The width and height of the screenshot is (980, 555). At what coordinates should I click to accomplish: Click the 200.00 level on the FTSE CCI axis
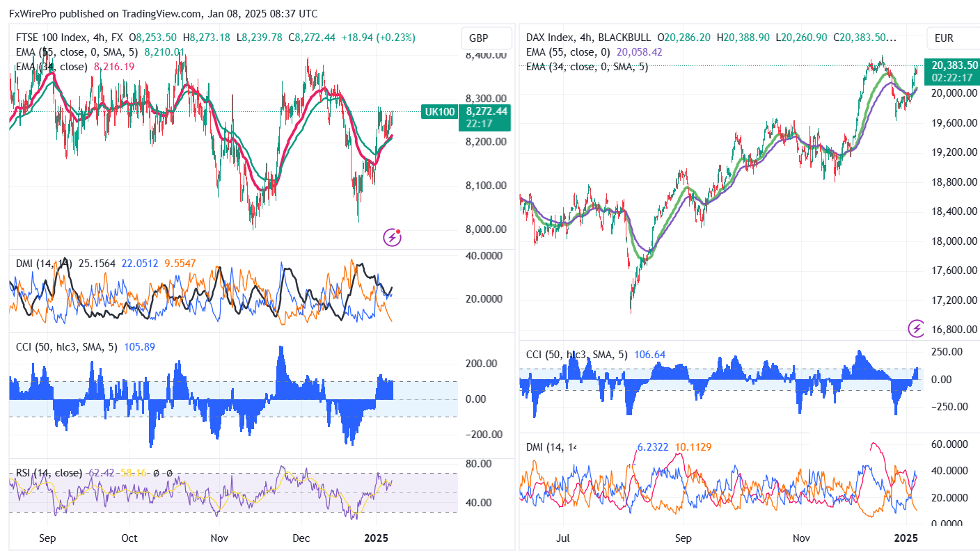pyautogui.click(x=482, y=363)
